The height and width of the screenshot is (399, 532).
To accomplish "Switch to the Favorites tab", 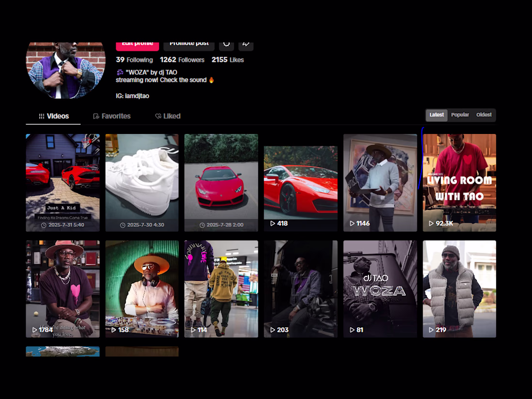I will (x=112, y=116).
